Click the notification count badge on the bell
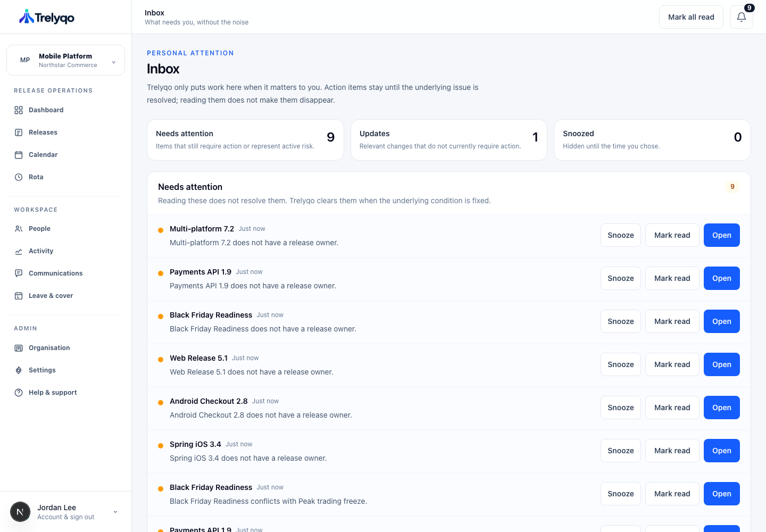Viewport: 766px width, 532px height. tap(749, 8)
